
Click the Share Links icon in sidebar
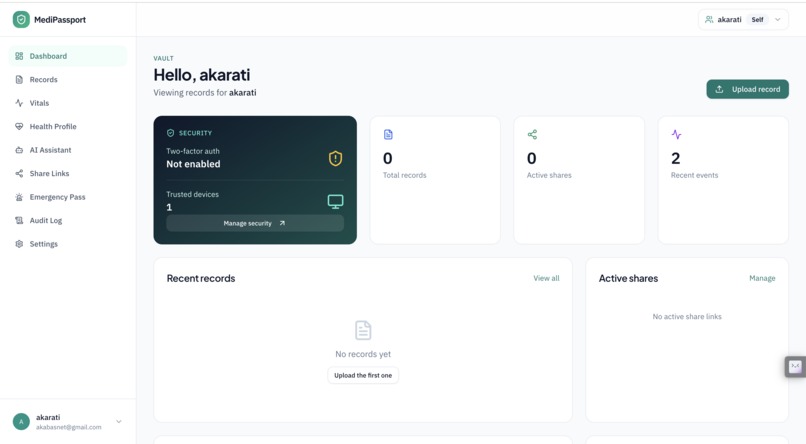pos(19,173)
